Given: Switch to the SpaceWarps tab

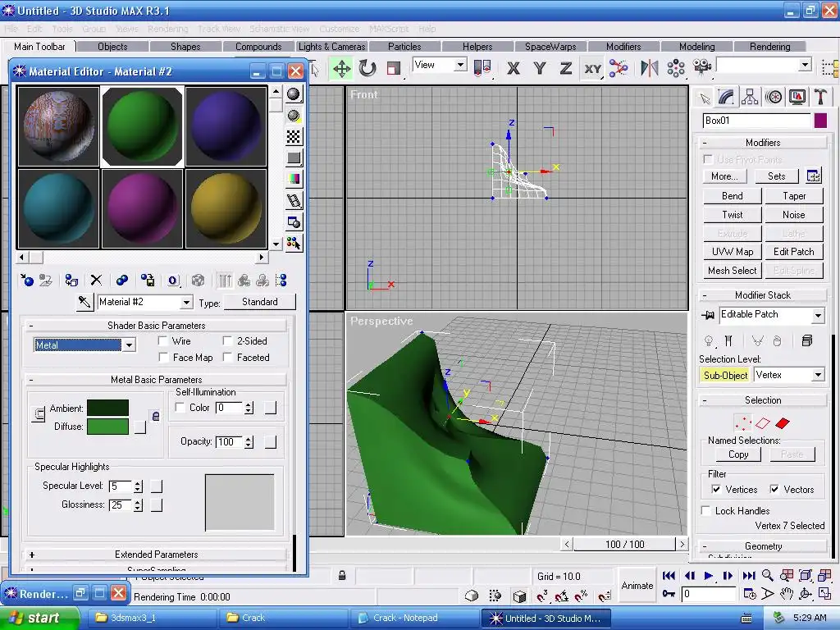Looking at the screenshot, I should (x=550, y=47).
